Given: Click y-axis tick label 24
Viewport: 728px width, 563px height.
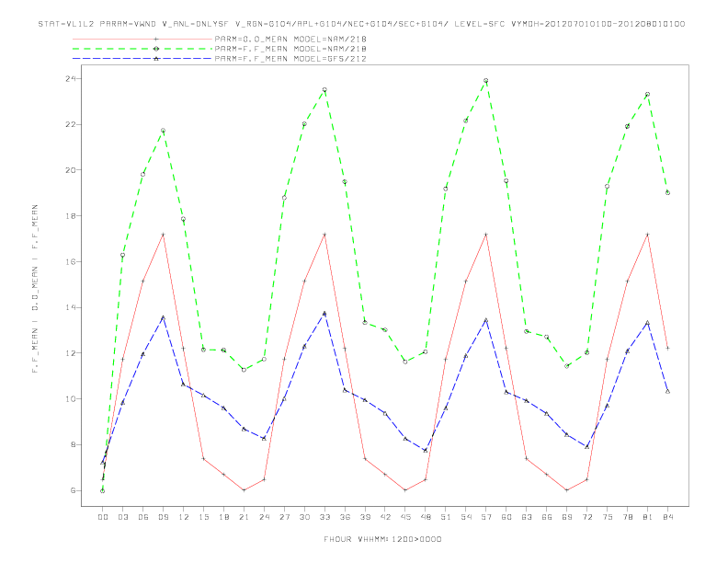Looking at the screenshot, I should tap(71, 78).
